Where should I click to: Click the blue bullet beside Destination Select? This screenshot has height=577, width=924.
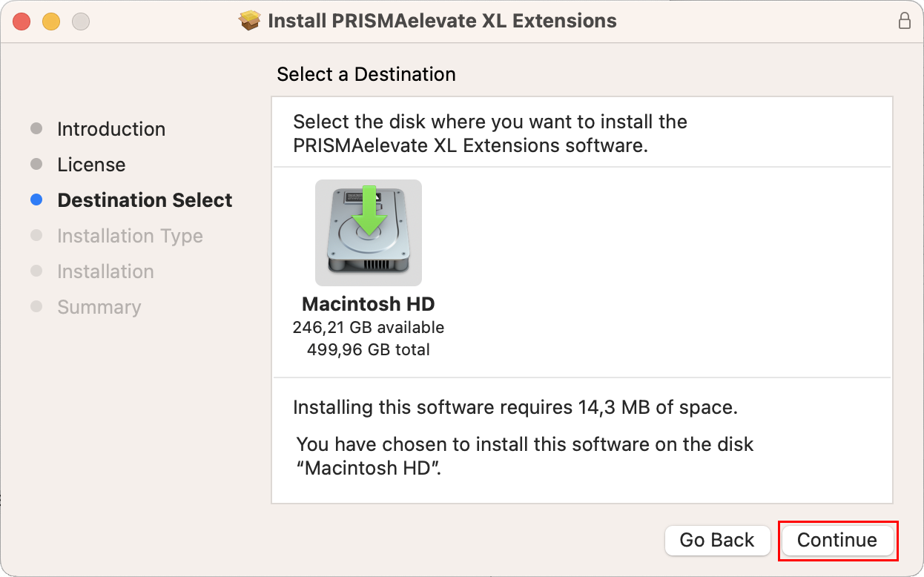(36, 200)
